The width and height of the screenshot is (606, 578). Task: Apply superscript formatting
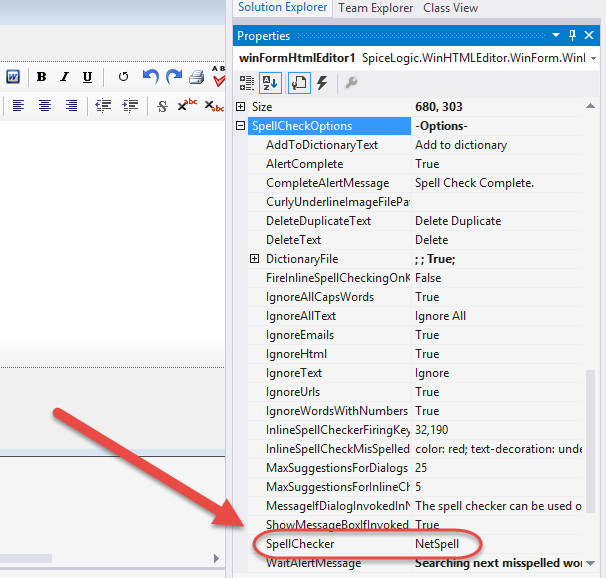pyautogui.click(x=187, y=105)
